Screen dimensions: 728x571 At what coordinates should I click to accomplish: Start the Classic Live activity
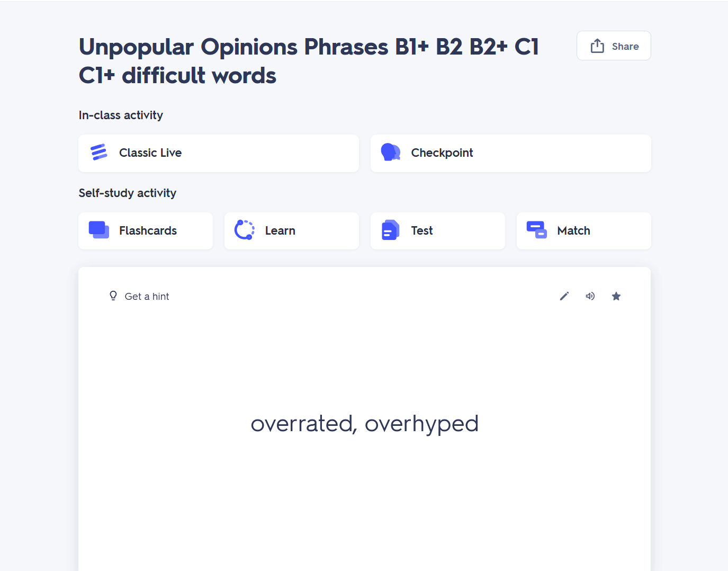pyautogui.click(x=218, y=153)
